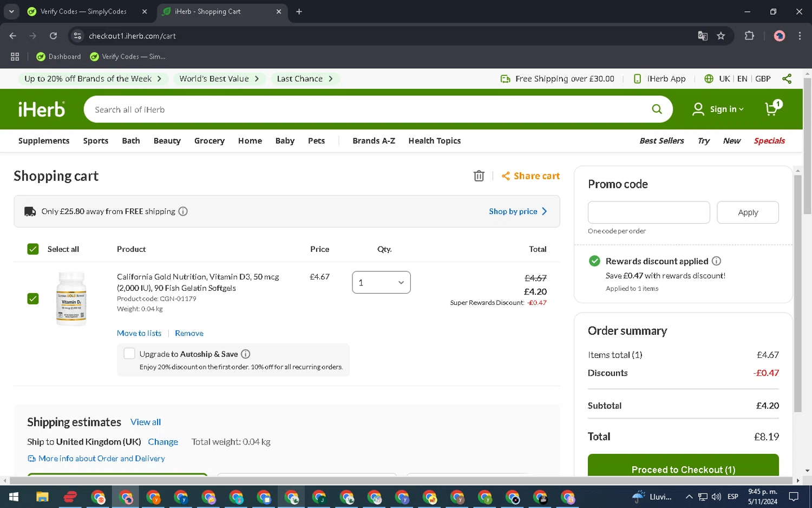Click View all shipping estimates link
The width and height of the screenshot is (812, 508).
point(146,422)
